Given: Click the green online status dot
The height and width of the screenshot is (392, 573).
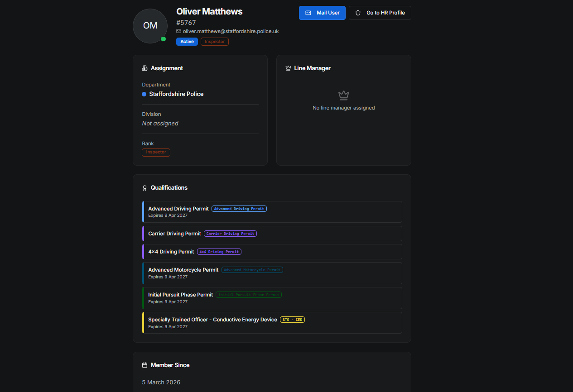Looking at the screenshot, I should pyautogui.click(x=163, y=39).
